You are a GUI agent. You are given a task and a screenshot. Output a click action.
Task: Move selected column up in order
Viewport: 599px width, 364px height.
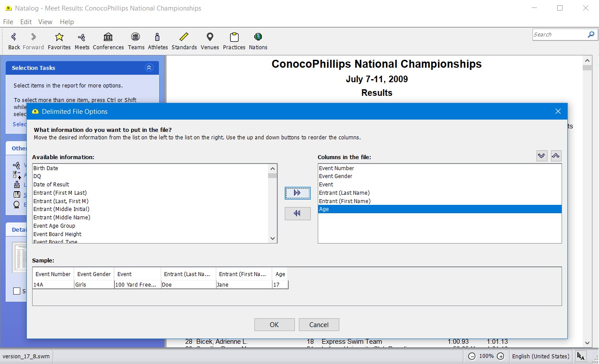click(x=556, y=156)
